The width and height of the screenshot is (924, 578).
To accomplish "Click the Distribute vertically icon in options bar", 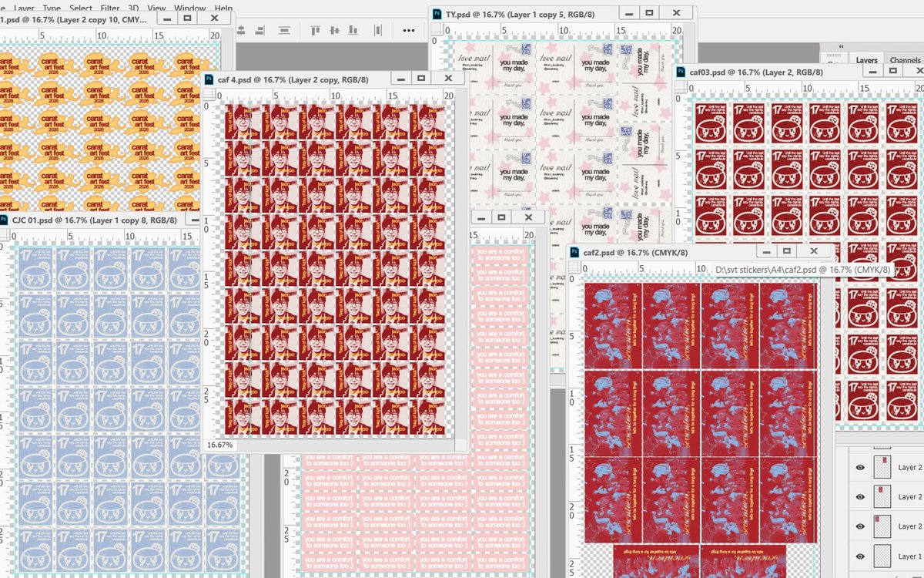I will 284,30.
